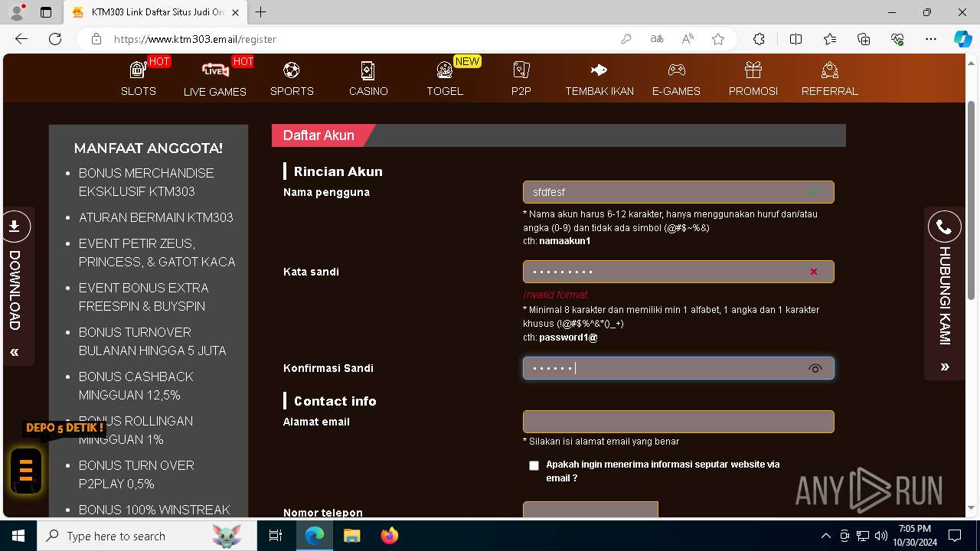Screen dimensions: 980x551
Task: Open the LIVE GAMES category
Action: (x=215, y=79)
